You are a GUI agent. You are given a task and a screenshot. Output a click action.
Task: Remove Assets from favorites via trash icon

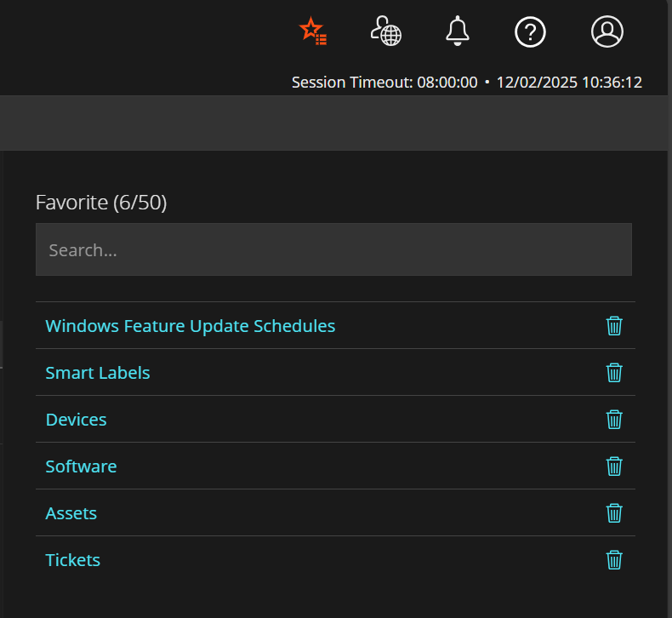(x=614, y=513)
